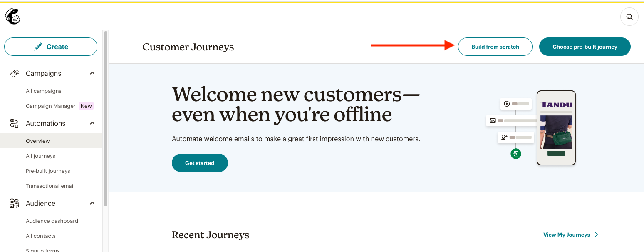
Task: Click Choose pre-built journey button
Action: 585,47
